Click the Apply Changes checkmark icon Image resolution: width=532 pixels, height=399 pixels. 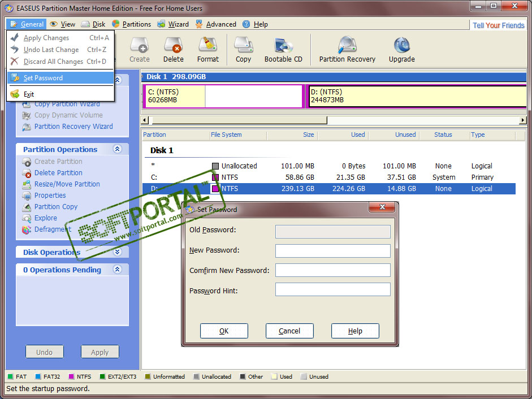point(15,38)
